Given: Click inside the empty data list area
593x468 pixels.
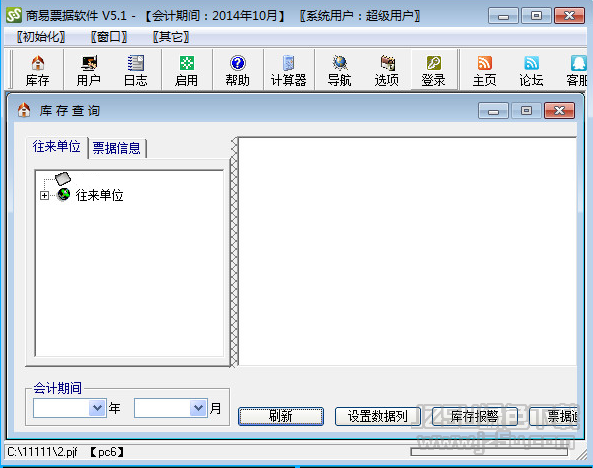Looking at the screenshot, I should click(x=407, y=252).
